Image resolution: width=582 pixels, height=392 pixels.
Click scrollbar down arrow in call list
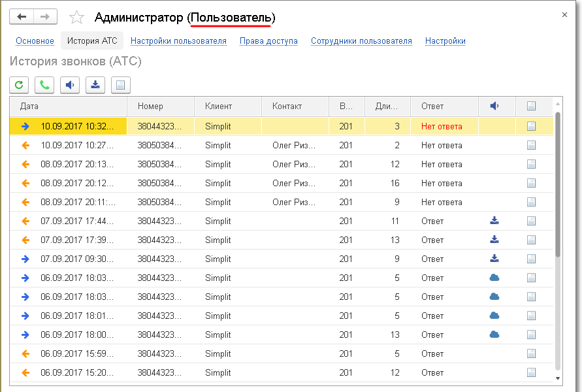pos(557,378)
